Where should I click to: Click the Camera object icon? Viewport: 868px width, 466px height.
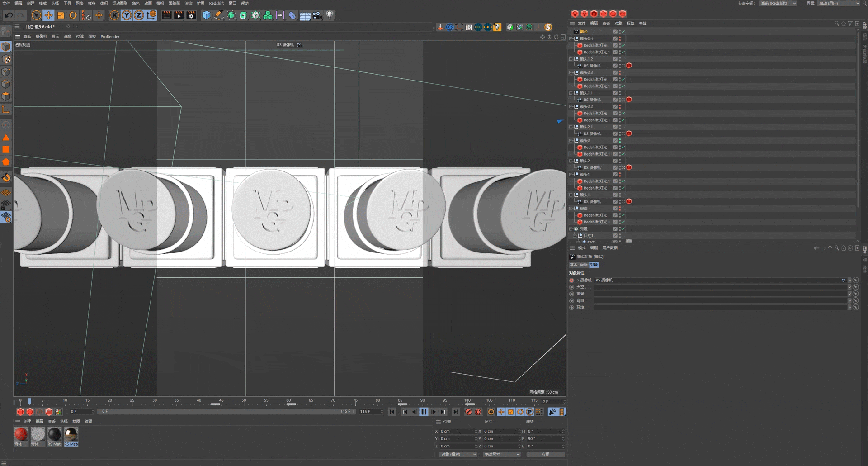pyautogui.click(x=317, y=15)
